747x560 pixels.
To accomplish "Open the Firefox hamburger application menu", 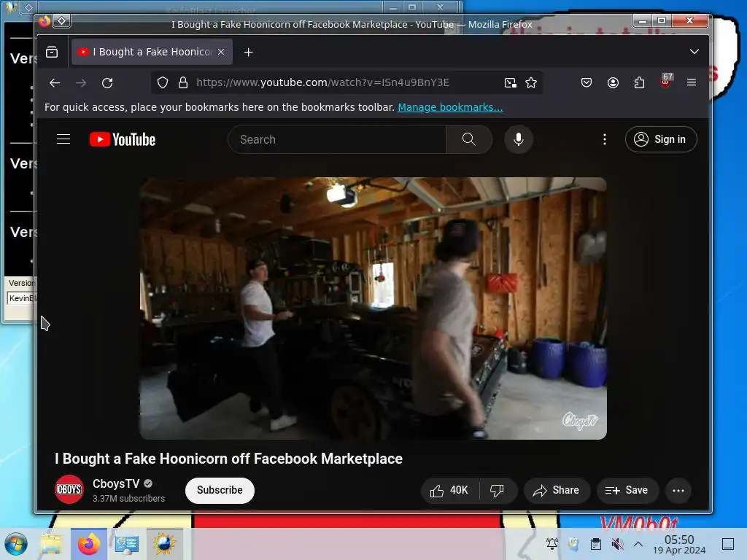I will point(692,82).
